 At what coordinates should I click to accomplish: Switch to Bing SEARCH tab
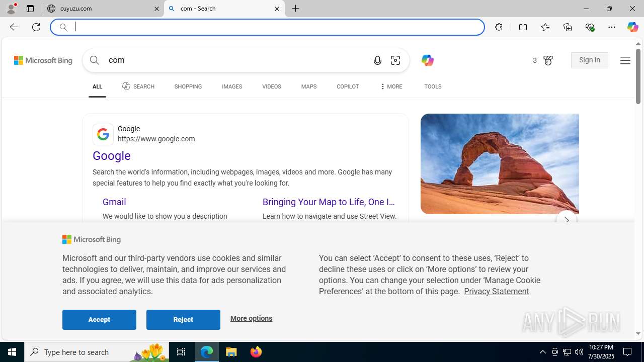coord(138,86)
